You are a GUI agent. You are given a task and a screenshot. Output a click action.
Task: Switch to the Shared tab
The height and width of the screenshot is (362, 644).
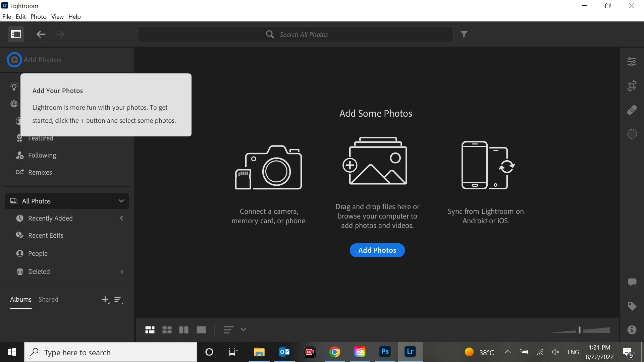click(x=48, y=299)
